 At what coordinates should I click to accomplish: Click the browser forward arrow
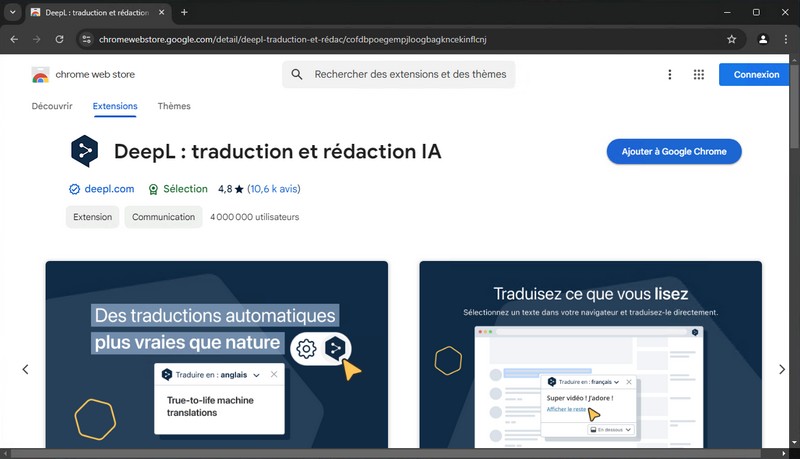tap(36, 39)
